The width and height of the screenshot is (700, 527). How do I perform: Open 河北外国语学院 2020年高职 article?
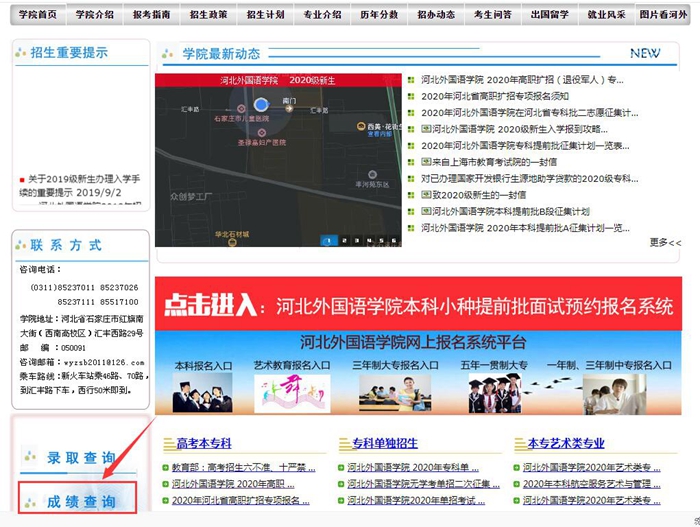[233, 484]
